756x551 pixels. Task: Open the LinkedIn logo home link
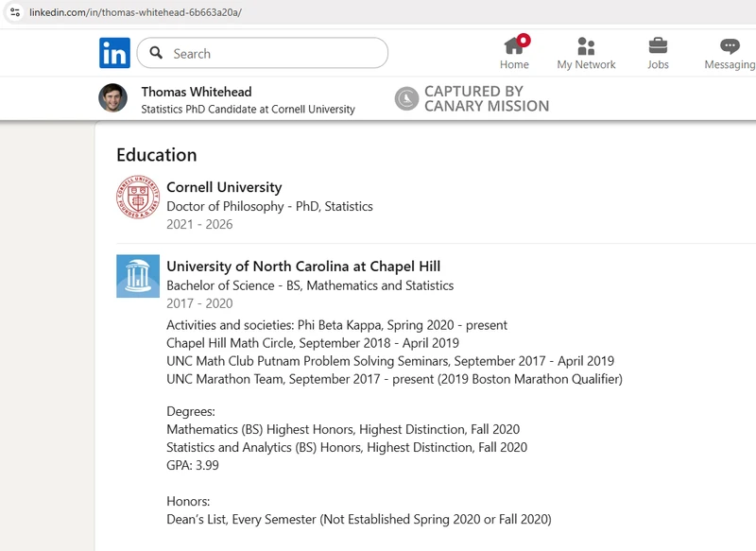(x=114, y=53)
